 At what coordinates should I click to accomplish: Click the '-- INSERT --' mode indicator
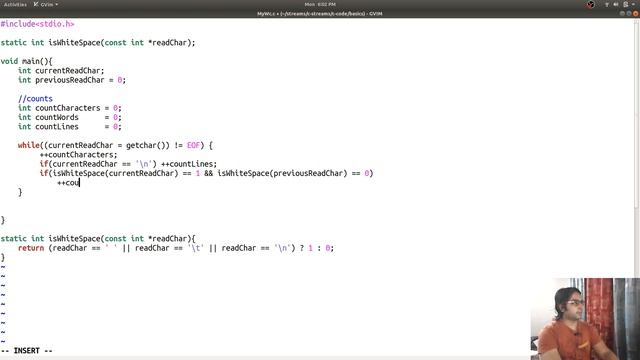[x=27, y=351]
